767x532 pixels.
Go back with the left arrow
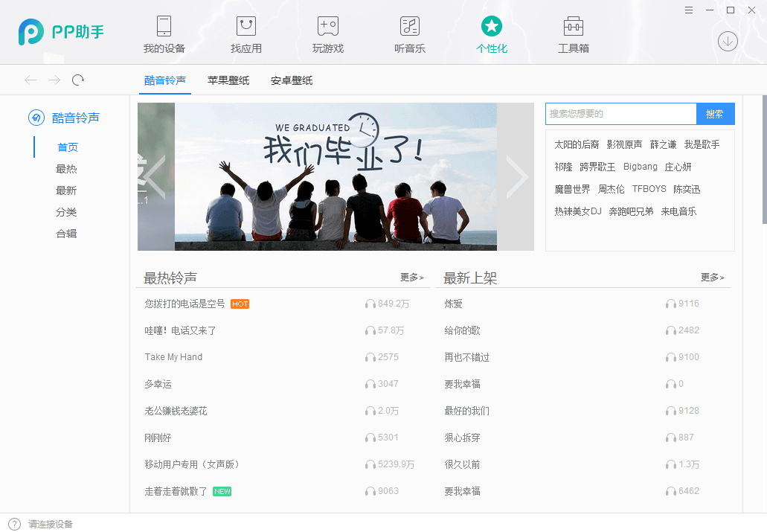tap(31, 80)
